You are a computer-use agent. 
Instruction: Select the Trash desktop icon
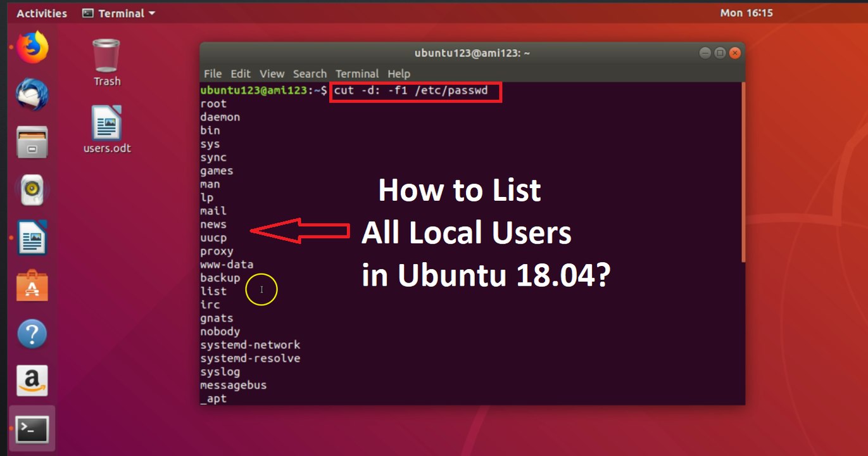tap(106, 62)
